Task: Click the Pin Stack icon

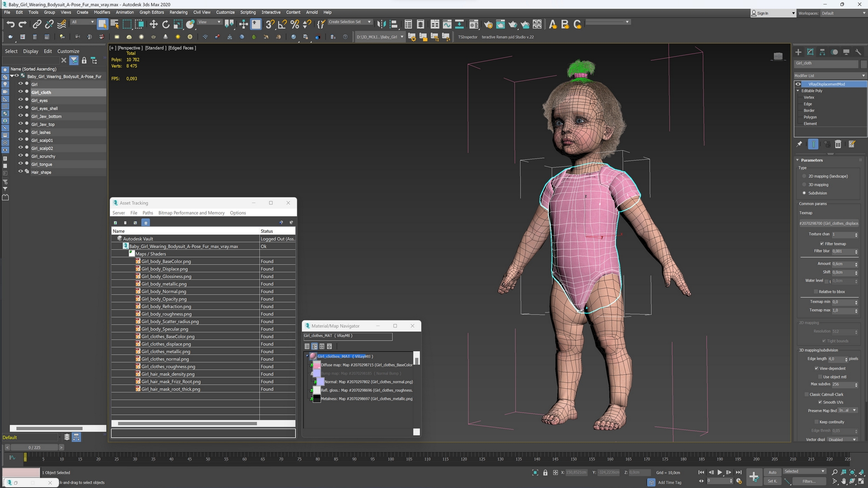Action: (799, 144)
